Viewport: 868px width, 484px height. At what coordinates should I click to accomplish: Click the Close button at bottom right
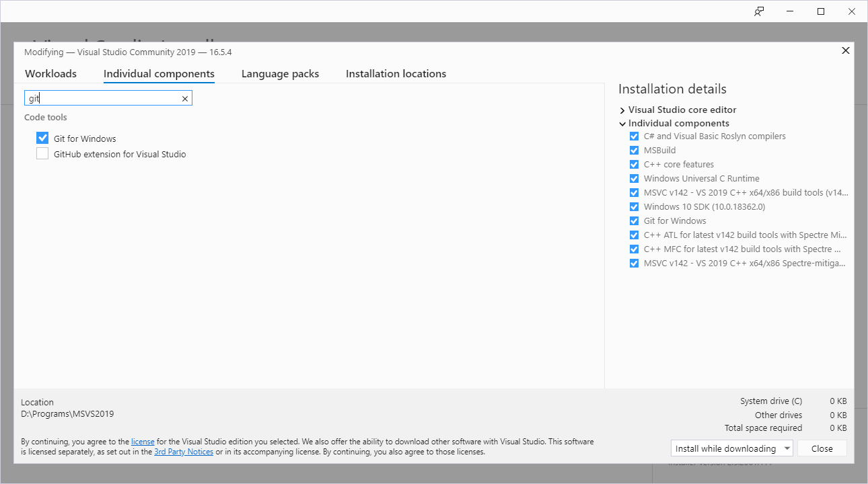pyautogui.click(x=822, y=448)
